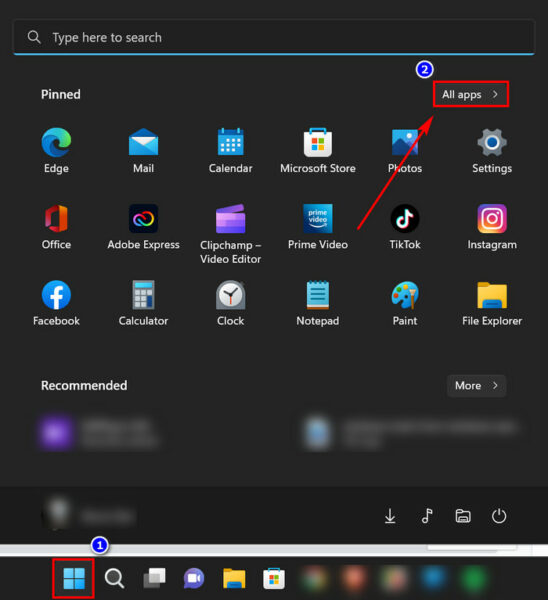
Task: Open the Music folder shortcut icon
Action: tap(427, 516)
